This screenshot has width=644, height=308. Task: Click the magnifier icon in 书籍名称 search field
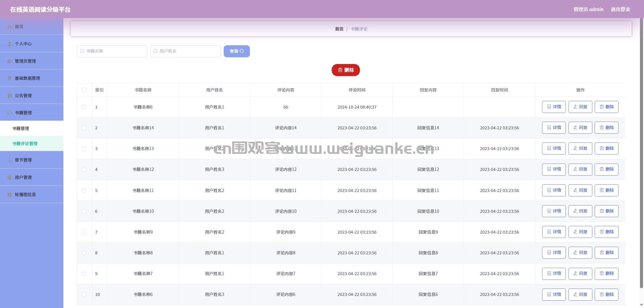pyautogui.click(x=82, y=51)
